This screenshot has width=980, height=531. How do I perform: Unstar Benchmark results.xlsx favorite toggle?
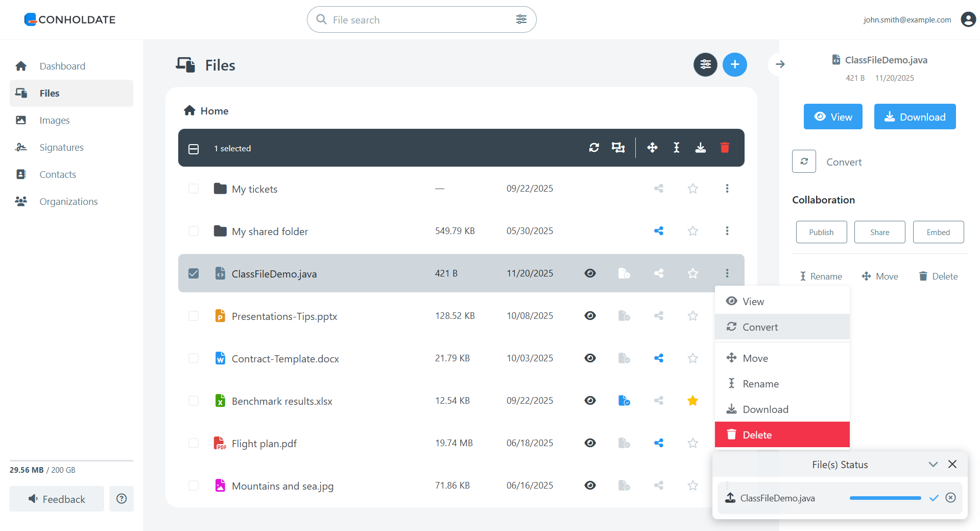[692, 401]
